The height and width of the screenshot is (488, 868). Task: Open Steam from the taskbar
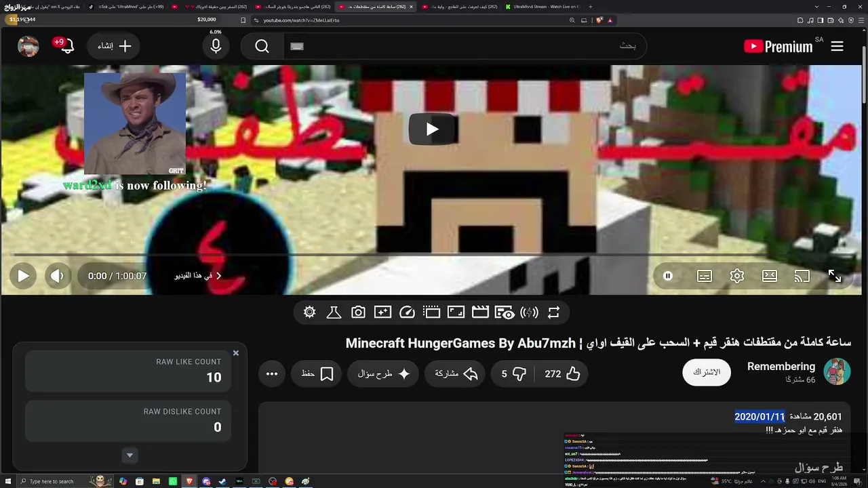222,481
